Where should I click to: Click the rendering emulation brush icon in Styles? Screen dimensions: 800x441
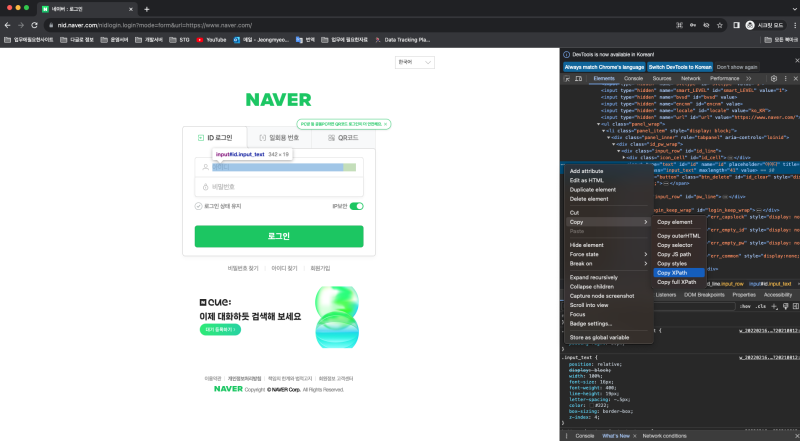(x=785, y=306)
